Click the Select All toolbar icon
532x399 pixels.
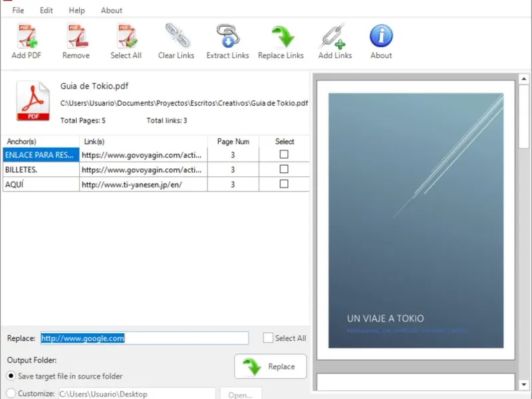pos(126,37)
